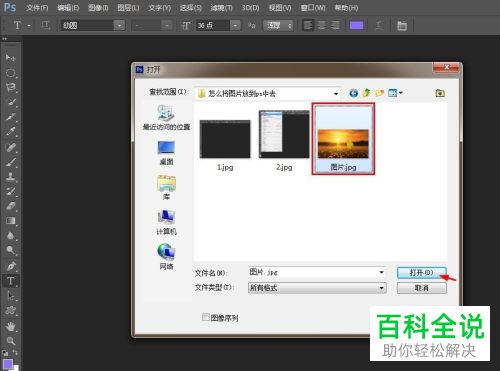Go to 网络 in places bar

point(166,257)
